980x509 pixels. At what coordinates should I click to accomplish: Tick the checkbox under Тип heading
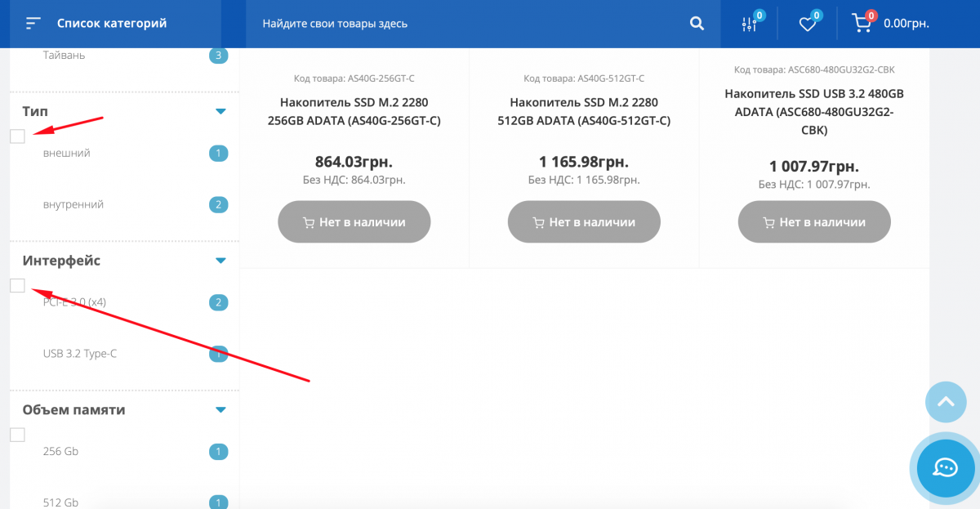17,136
